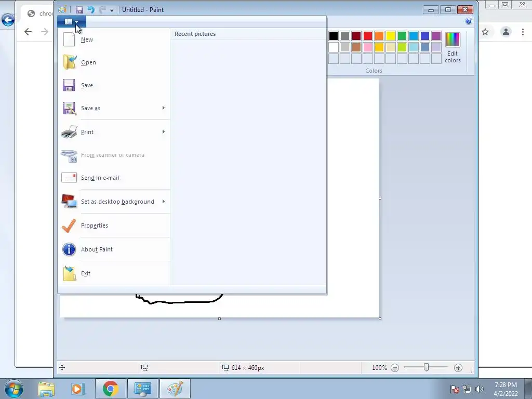Expand the Print submenu arrow

pos(164,131)
